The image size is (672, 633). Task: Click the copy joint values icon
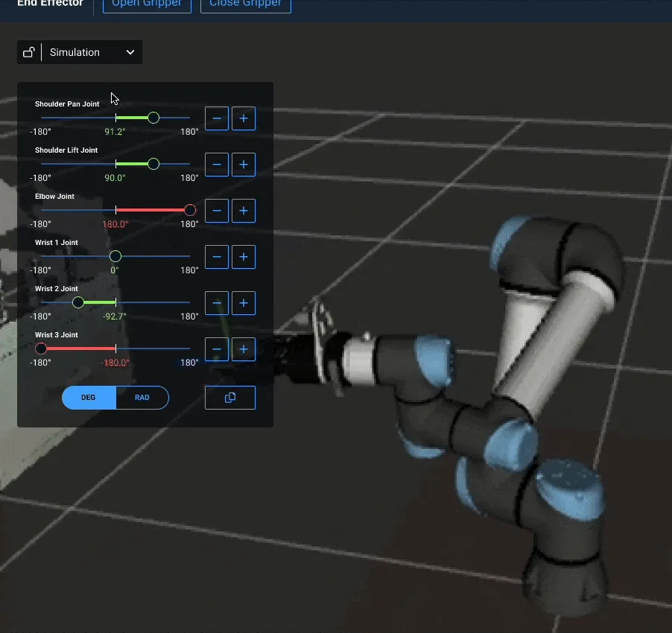(229, 397)
